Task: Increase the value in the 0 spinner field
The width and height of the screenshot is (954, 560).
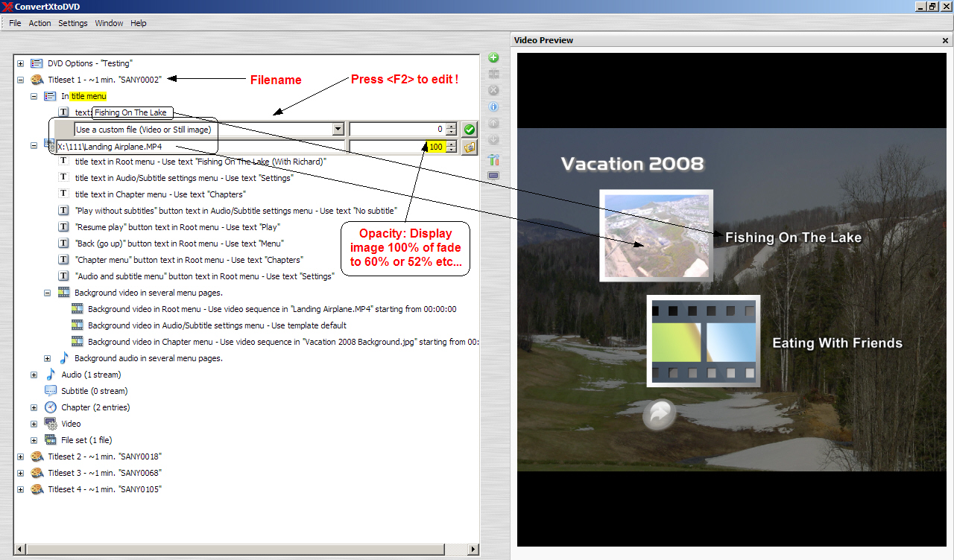Action: (x=451, y=126)
